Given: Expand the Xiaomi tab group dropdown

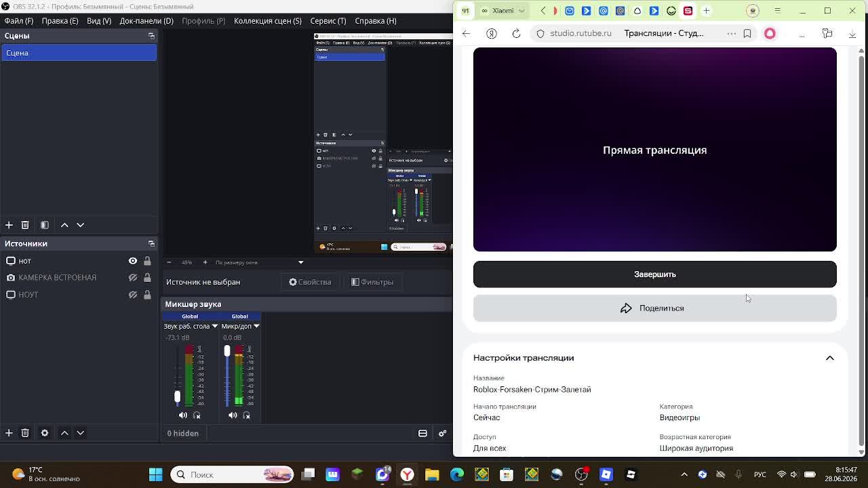Looking at the screenshot, I should click(521, 11).
